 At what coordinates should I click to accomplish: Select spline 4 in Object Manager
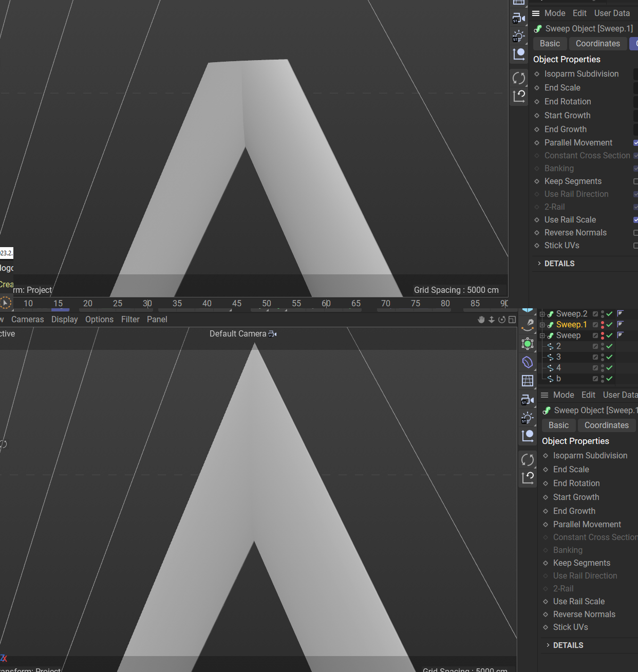[x=558, y=368]
